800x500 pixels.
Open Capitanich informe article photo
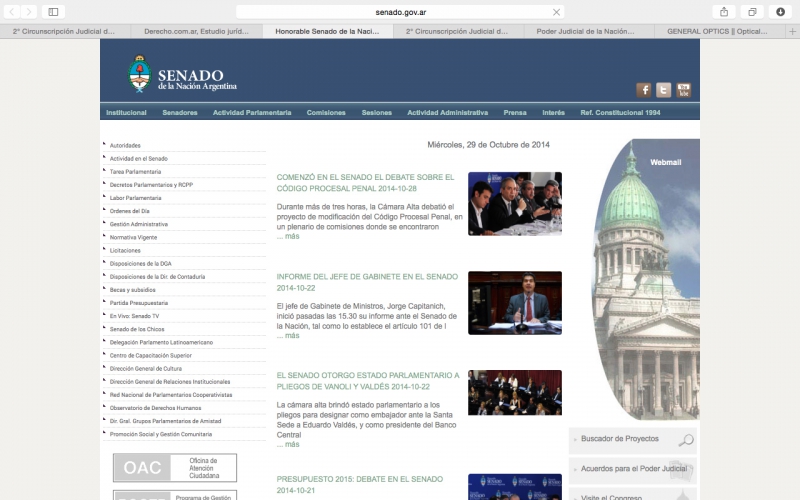tap(515, 303)
